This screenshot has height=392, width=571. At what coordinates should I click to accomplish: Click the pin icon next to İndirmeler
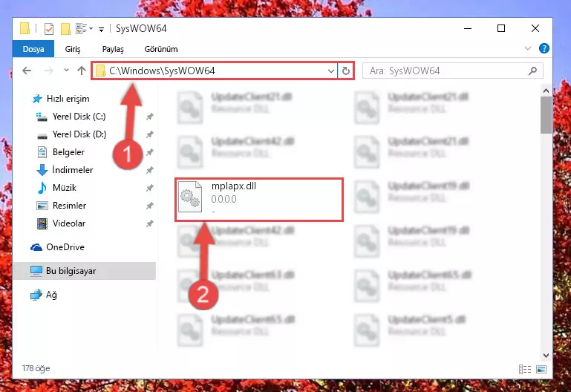click(150, 170)
